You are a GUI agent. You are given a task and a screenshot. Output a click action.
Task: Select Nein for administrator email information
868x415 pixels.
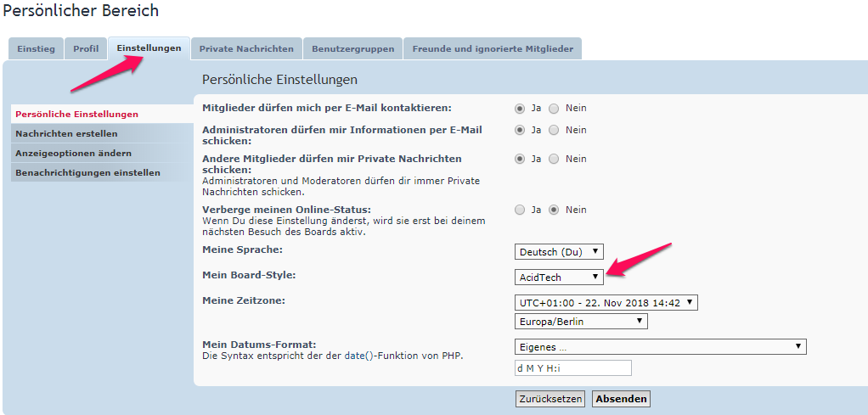coord(554,131)
